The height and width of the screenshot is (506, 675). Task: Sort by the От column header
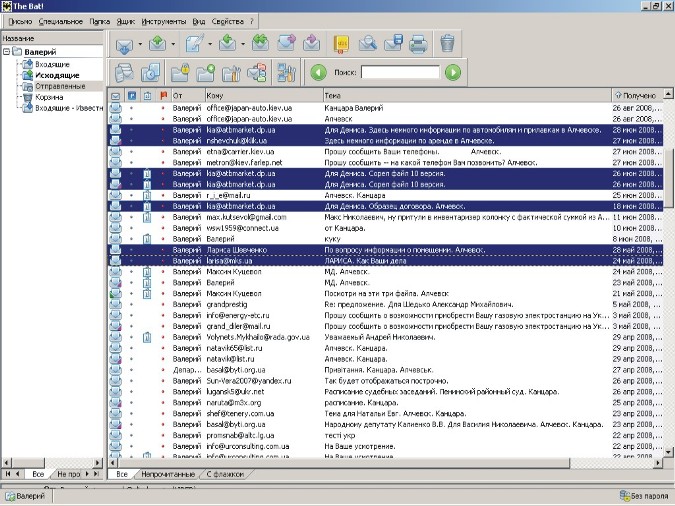[x=188, y=96]
